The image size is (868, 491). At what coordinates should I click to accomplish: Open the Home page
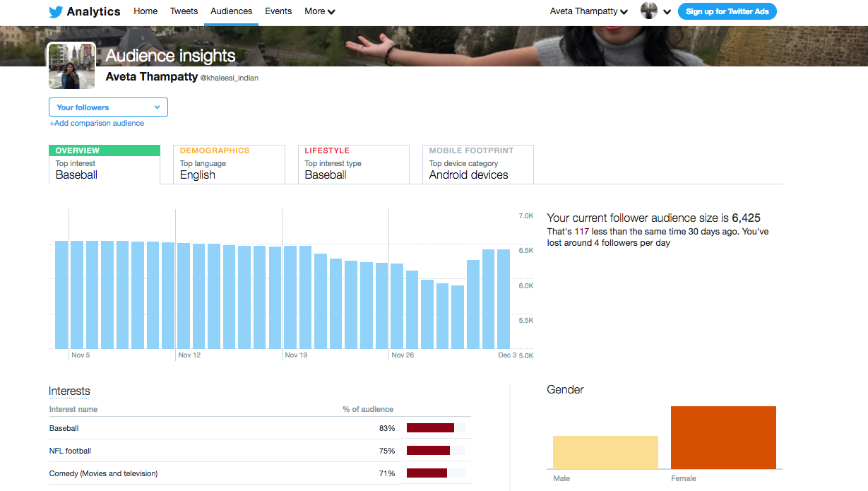click(145, 11)
